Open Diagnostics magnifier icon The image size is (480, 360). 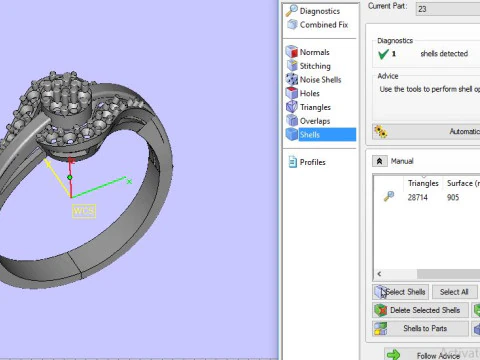coord(292,10)
